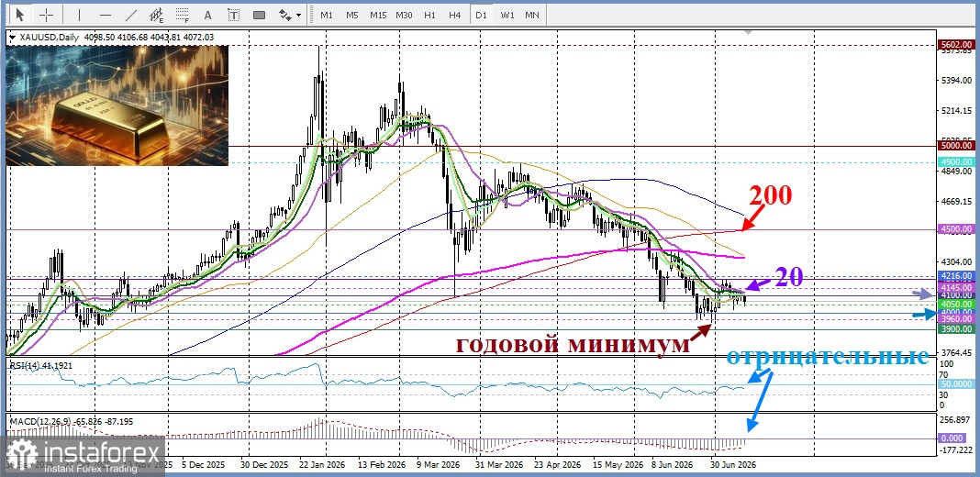This screenshot has width=980, height=477.
Task: Open the arrows objects dropdown
Action: click(289, 15)
